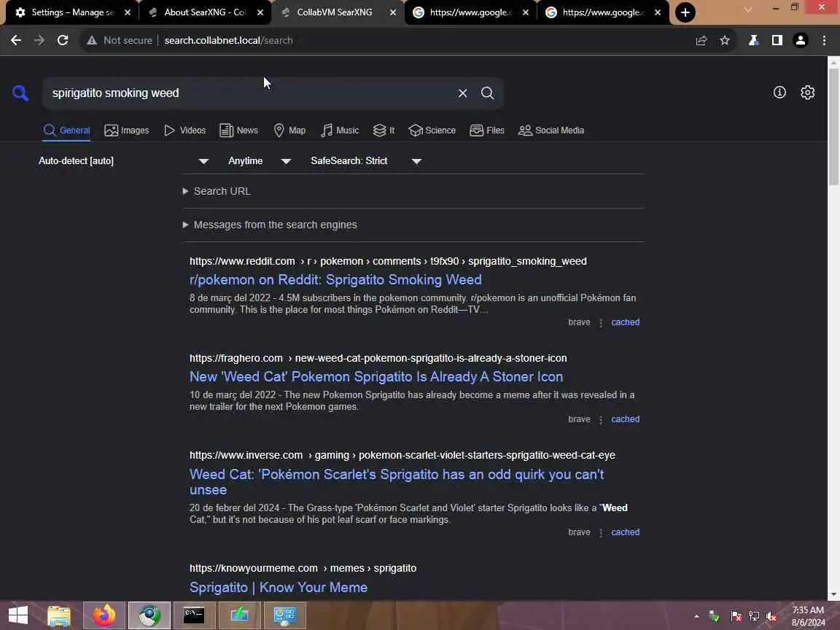Open Chrome three-dot menu

tap(824, 40)
